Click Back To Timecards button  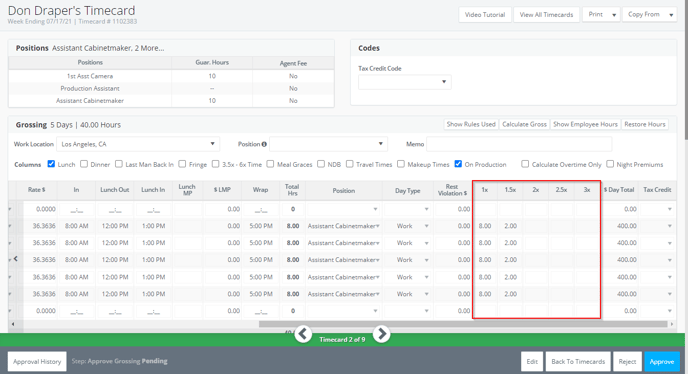[578, 361]
